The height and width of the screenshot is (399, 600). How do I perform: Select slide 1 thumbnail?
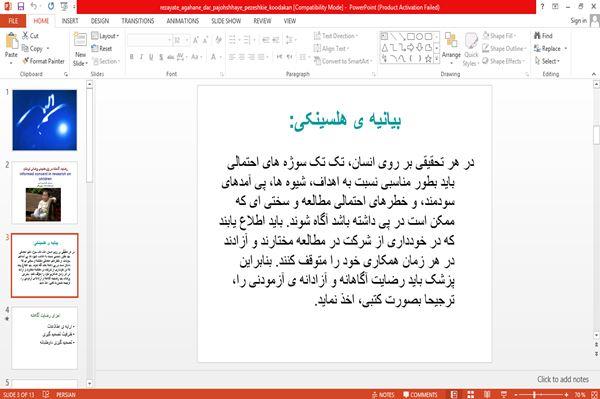pos(44,120)
